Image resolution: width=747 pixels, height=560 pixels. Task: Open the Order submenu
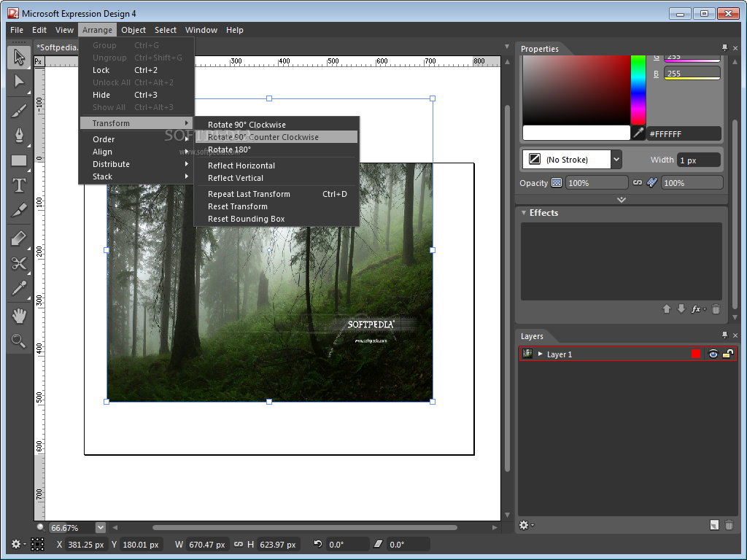tap(135, 139)
